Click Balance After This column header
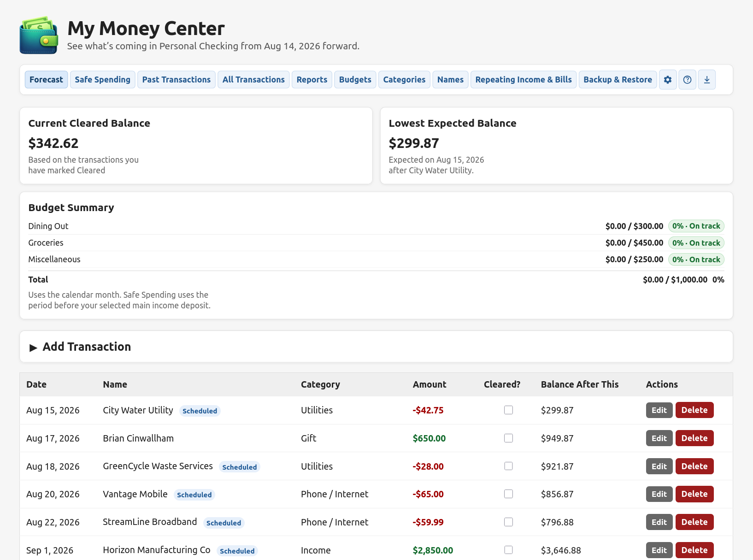 580,384
